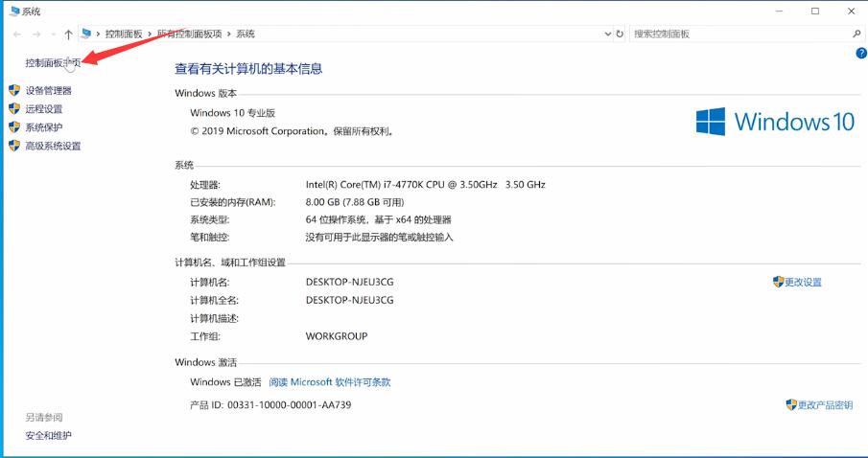Click the forward navigation arrow

(x=36, y=34)
